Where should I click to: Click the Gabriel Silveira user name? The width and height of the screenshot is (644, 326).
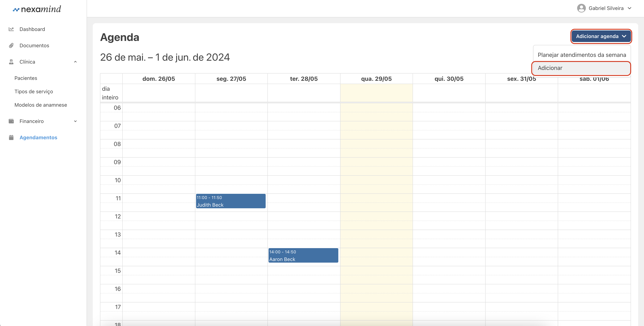point(606,8)
